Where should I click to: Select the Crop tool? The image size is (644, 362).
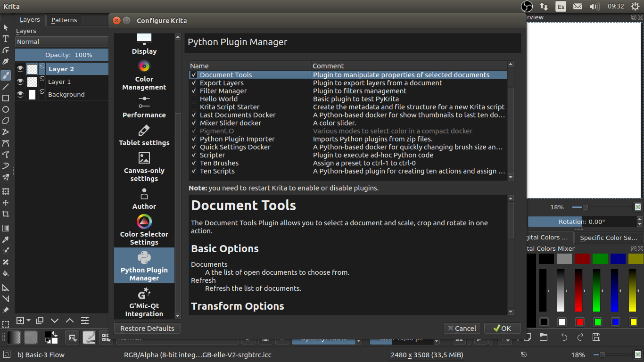pyautogui.click(x=6, y=214)
